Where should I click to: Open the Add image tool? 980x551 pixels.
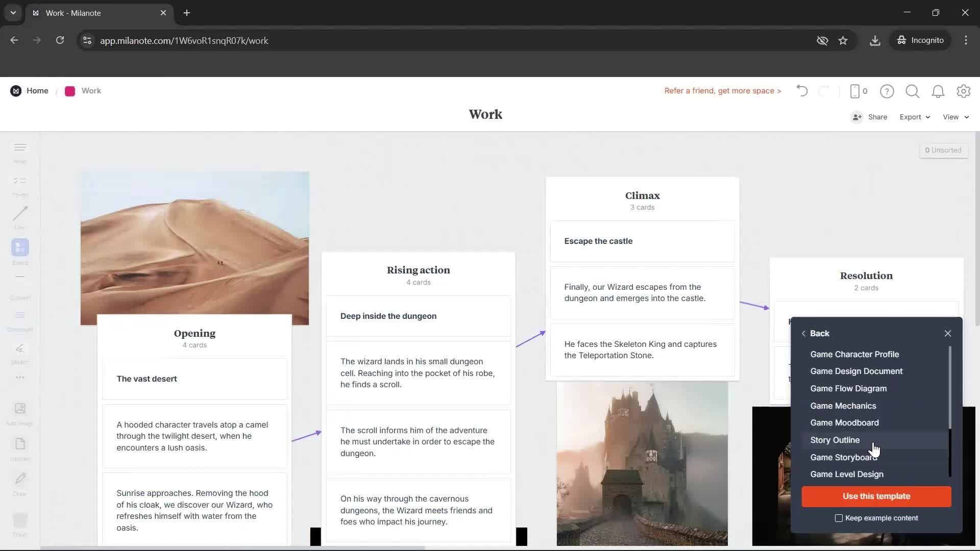pos(19,412)
